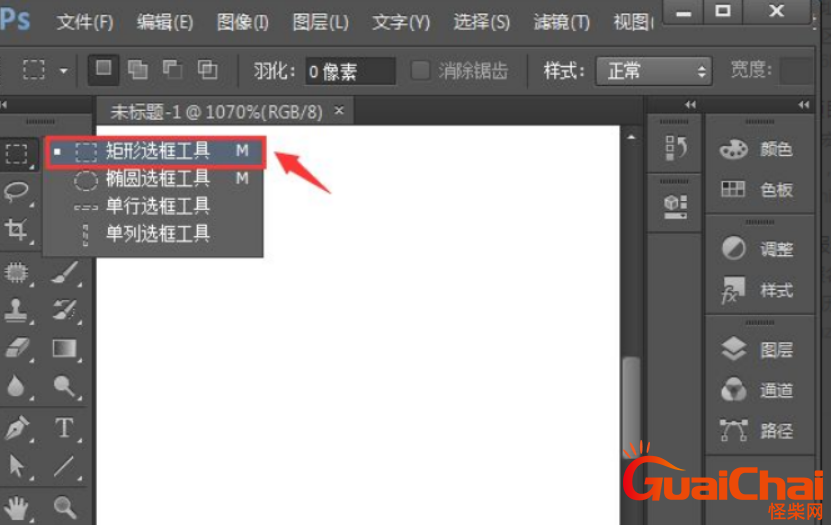Click the New Selection mode button
Image resolution: width=831 pixels, height=525 pixels.
104,70
